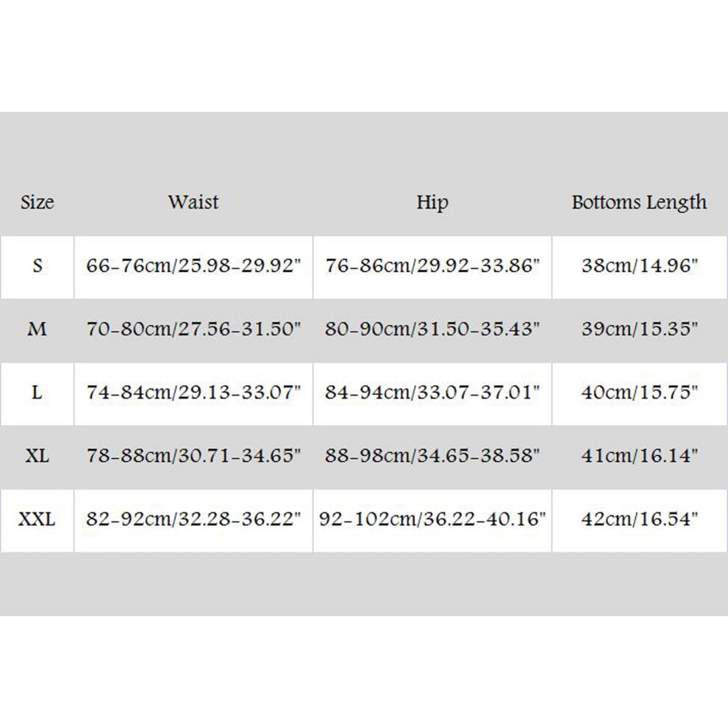
Task: Select waist cell 74-84cm/29.13-33.07"
Action: 193,393
